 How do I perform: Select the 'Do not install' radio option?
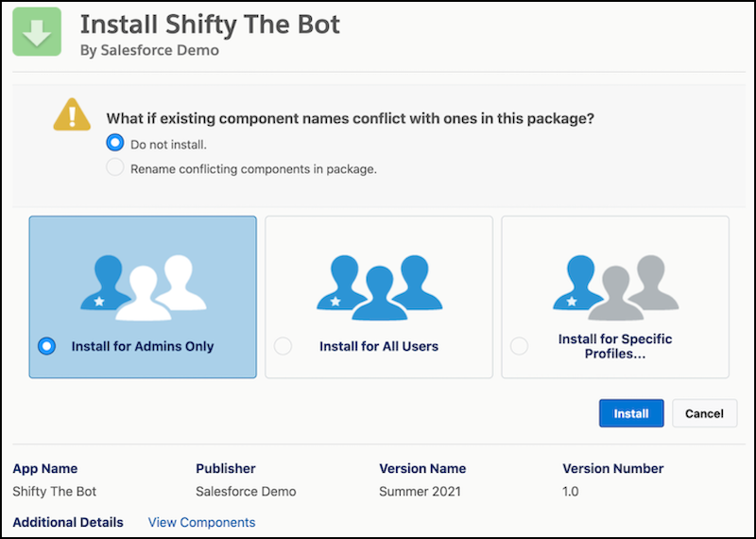tap(115, 144)
